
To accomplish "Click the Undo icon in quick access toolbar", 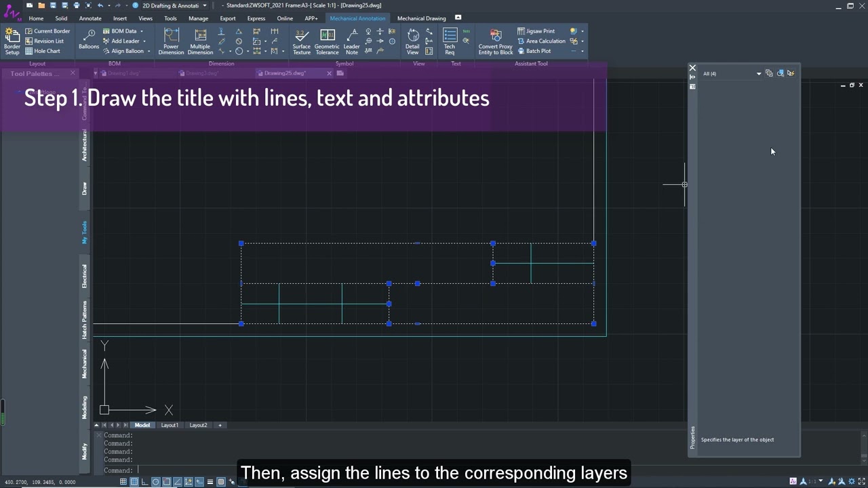I will pyautogui.click(x=100, y=5).
